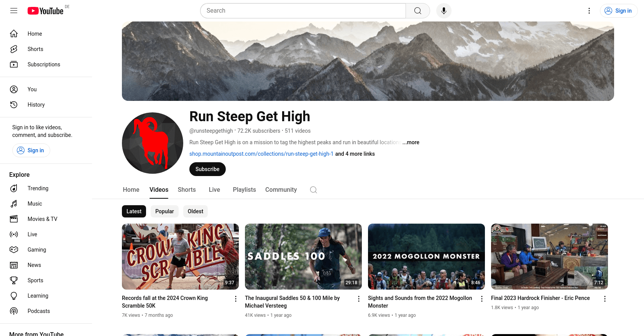Click the YouTube logo
Viewport: 644px width, 336px height.
tap(45, 11)
